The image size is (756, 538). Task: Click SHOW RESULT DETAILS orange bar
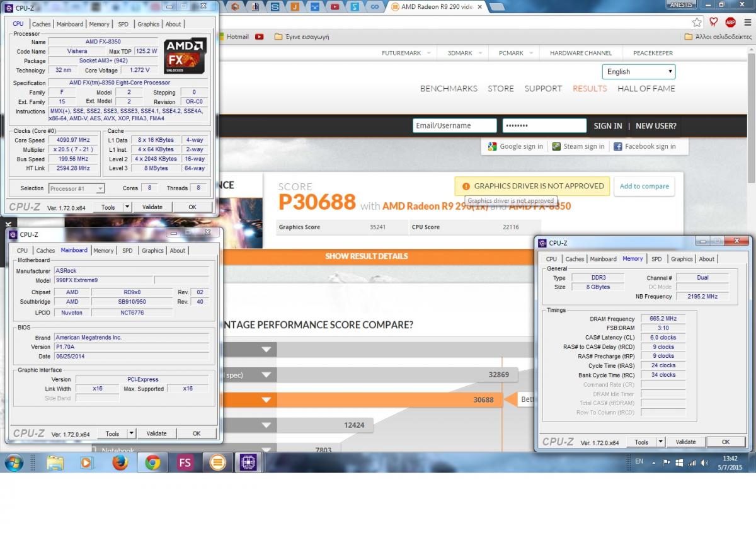coord(367,256)
